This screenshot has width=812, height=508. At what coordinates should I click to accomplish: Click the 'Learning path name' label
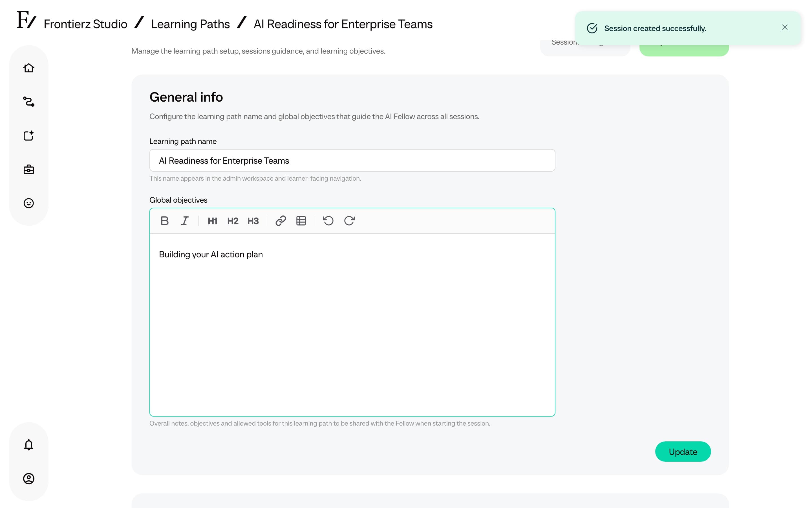[x=183, y=141]
